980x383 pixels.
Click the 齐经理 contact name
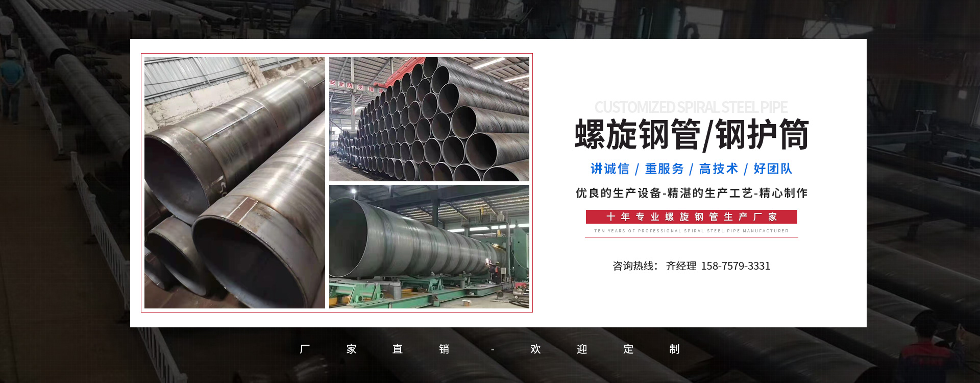tap(681, 266)
